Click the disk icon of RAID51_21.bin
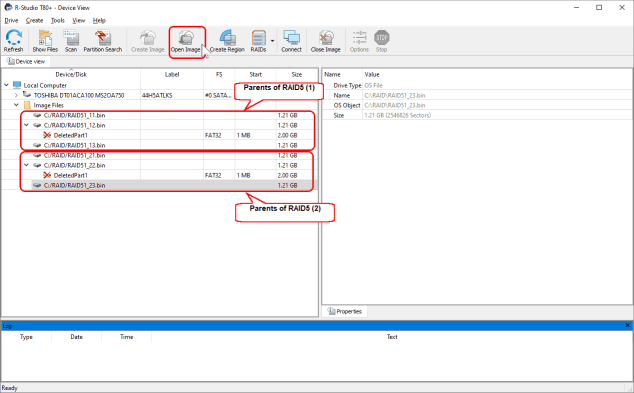The height and width of the screenshot is (393, 634). coord(37,155)
